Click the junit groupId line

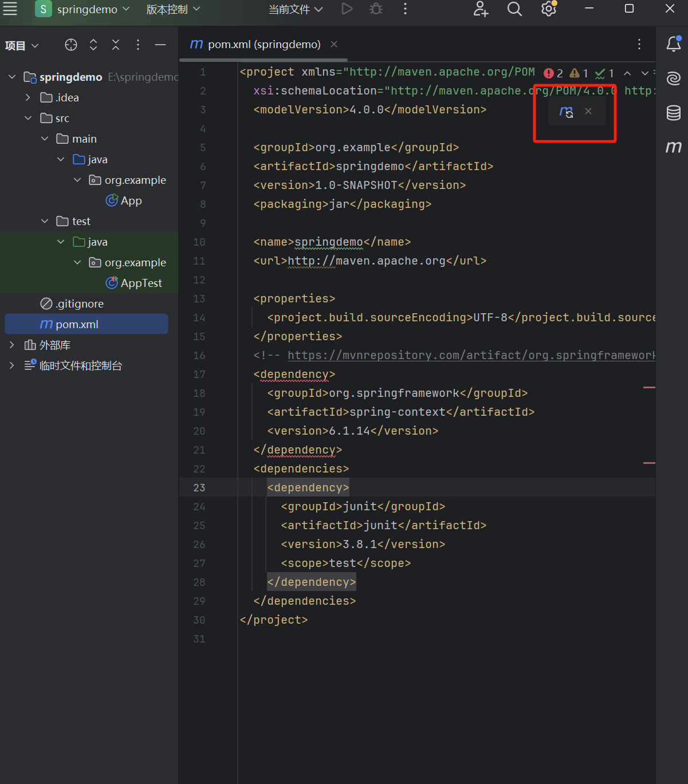(x=363, y=506)
